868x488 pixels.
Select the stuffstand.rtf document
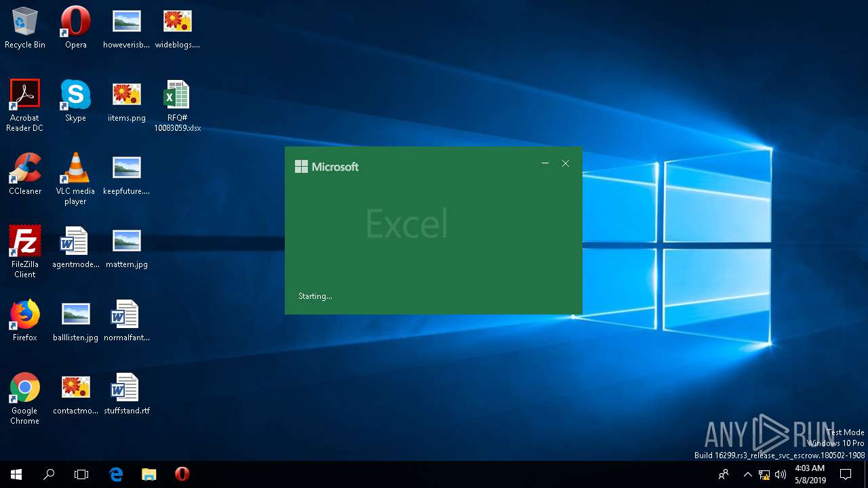pyautogui.click(x=126, y=394)
